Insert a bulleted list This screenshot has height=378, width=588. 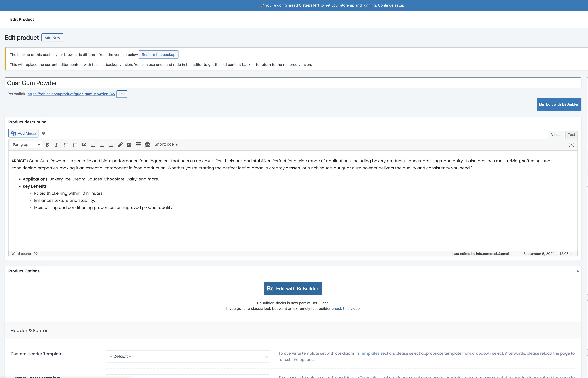point(66,145)
